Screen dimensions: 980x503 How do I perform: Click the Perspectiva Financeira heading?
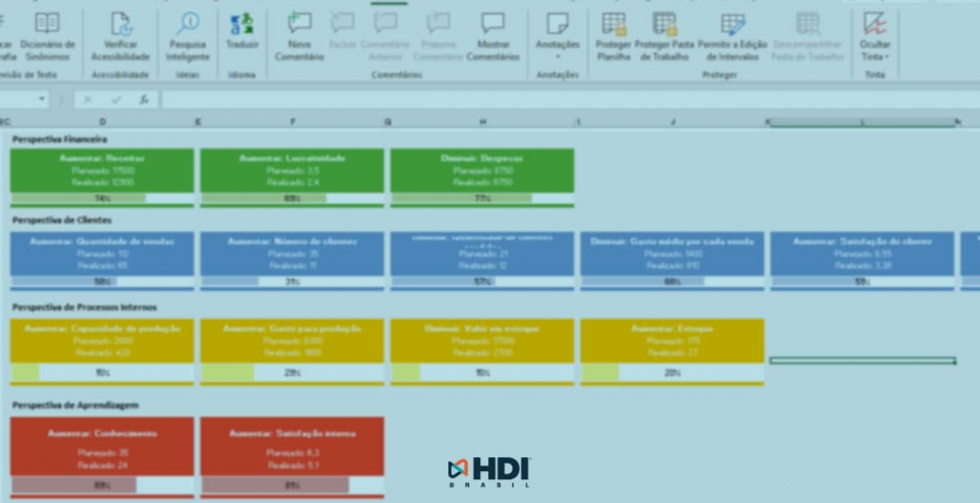59,139
